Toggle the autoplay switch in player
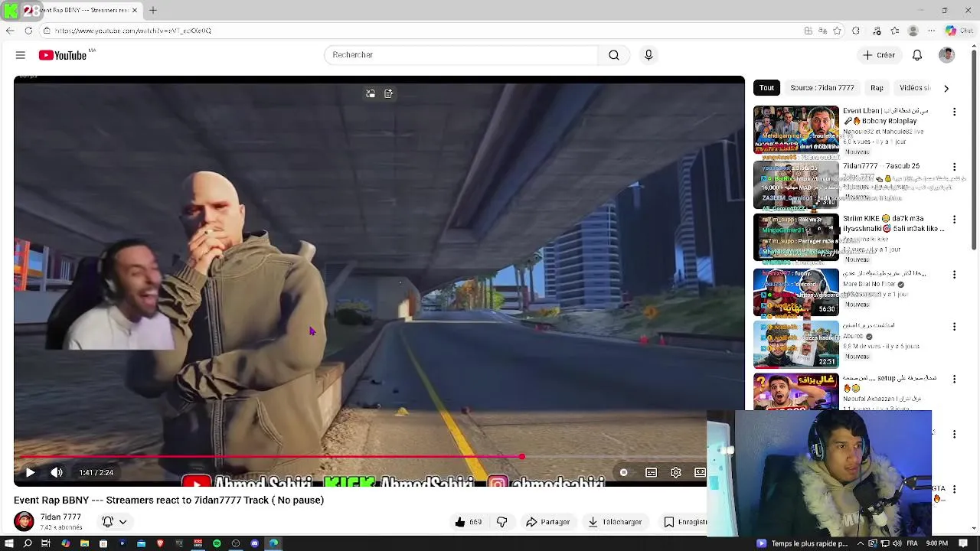The width and height of the screenshot is (980, 551). coord(624,473)
